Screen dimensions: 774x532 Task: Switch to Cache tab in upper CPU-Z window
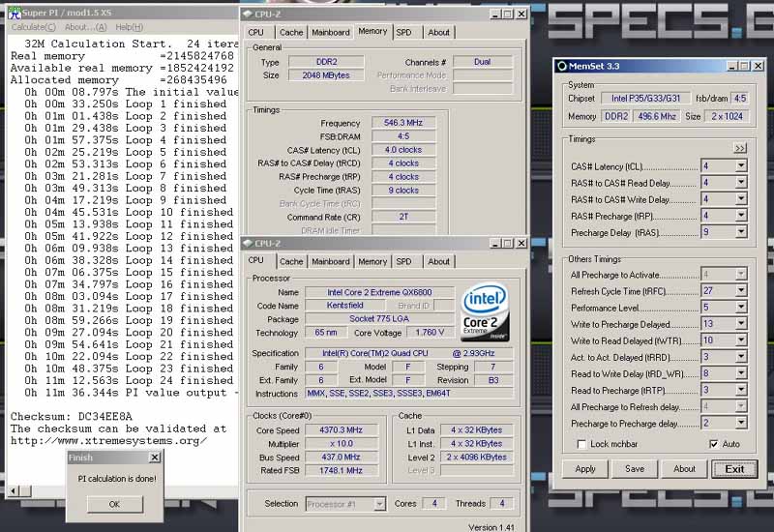pos(291,33)
